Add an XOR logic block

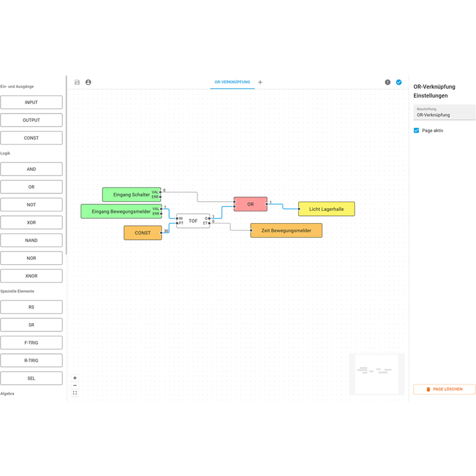click(32, 223)
